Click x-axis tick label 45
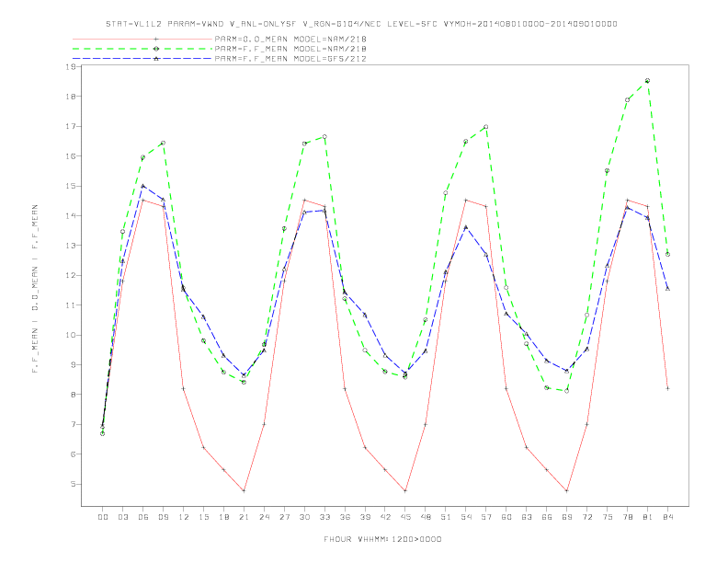The image size is (728, 563). (405, 517)
